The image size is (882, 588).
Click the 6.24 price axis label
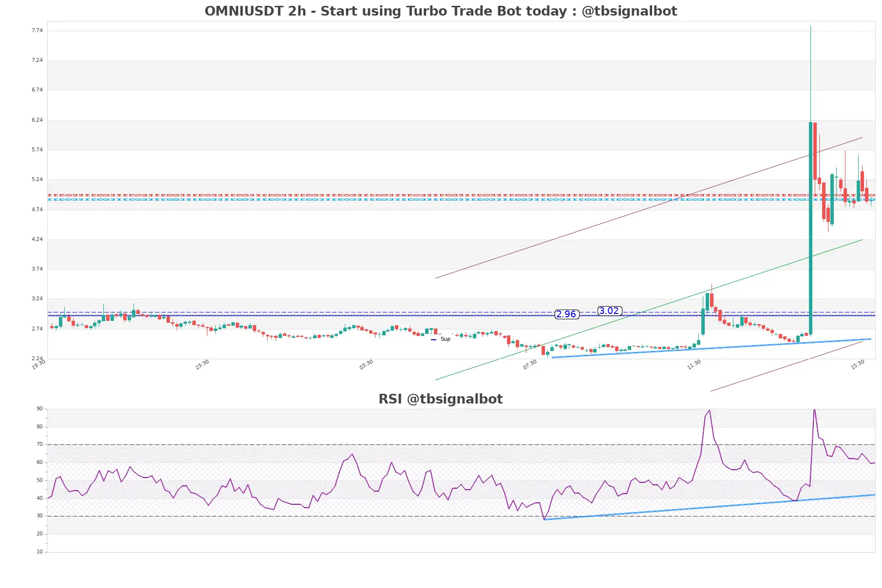click(x=37, y=120)
